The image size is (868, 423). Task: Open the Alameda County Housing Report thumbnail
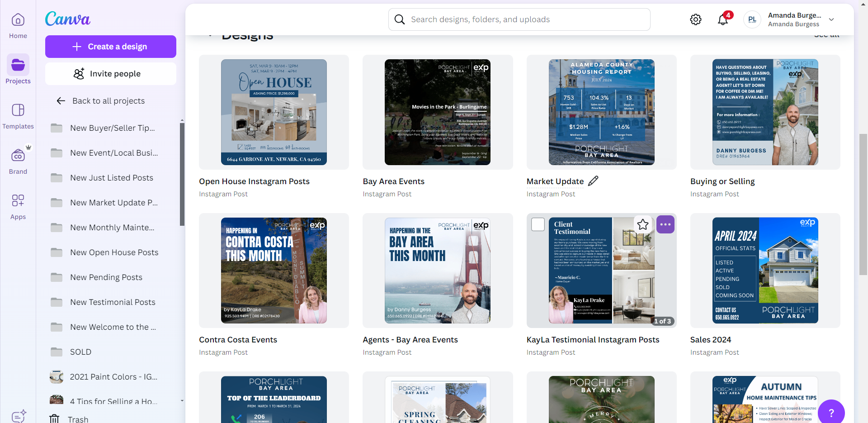pyautogui.click(x=602, y=112)
